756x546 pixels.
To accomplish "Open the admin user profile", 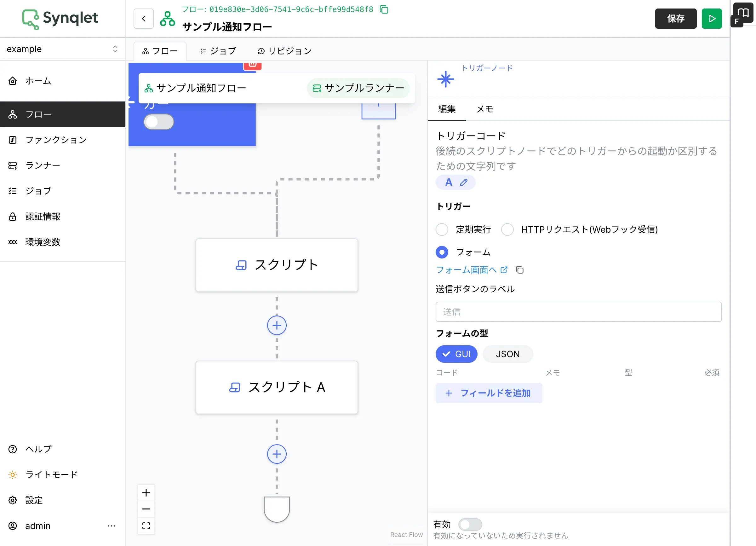I will pyautogui.click(x=38, y=526).
